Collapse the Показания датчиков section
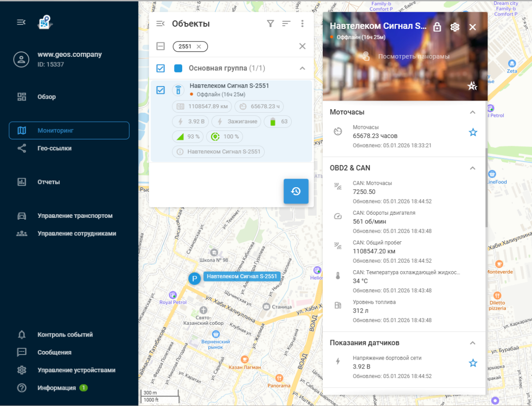The height and width of the screenshot is (406, 532). click(472, 343)
